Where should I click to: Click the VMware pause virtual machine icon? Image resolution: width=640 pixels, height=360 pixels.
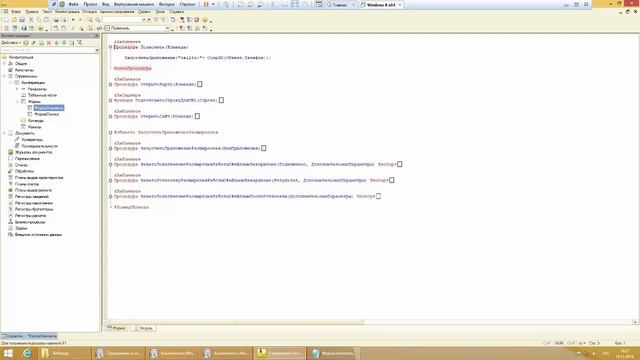pyautogui.click(x=206, y=4)
